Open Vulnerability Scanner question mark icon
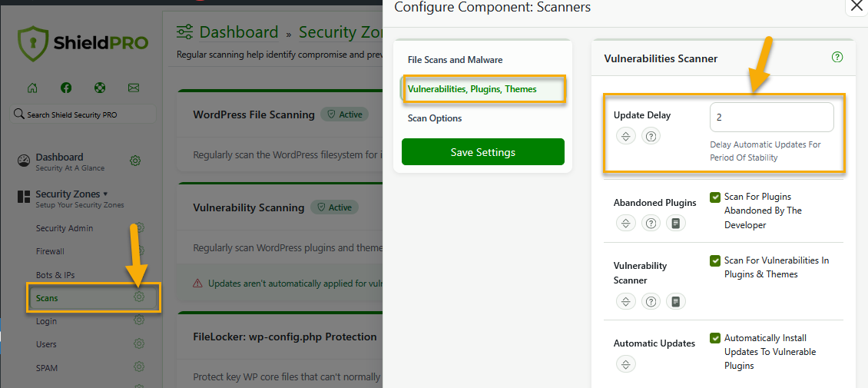The height and width of the screenshot is (388, 868). [x=651, y=301]
